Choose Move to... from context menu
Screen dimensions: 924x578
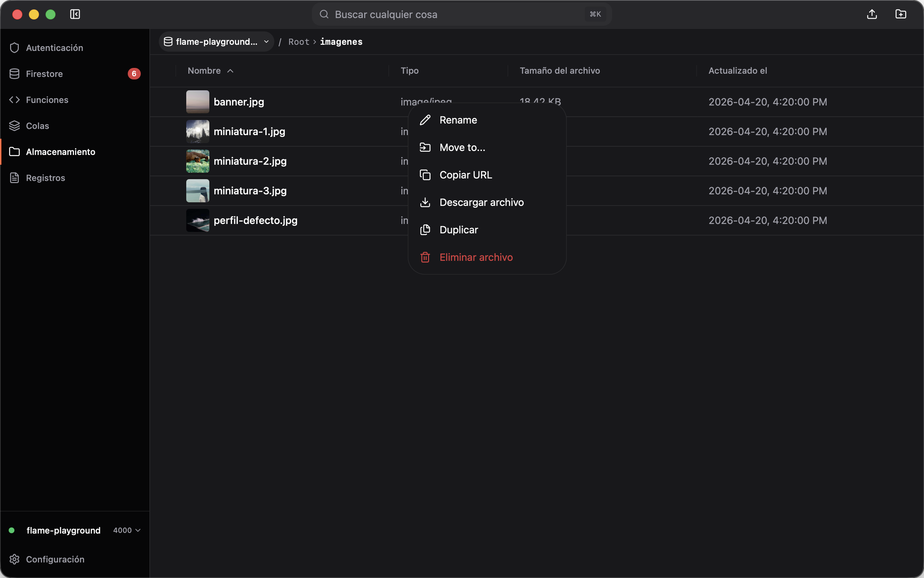(x=487, y=147)
